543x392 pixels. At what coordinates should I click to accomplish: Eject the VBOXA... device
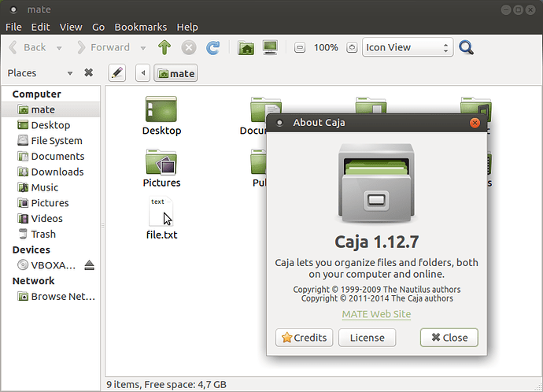tap(90, 265)
